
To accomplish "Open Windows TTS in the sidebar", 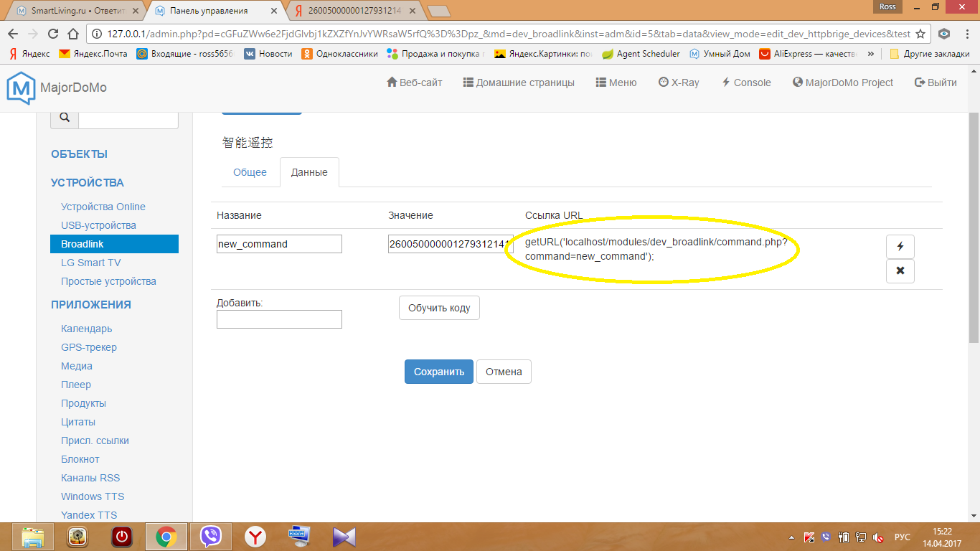I will (x=93, y=496).
